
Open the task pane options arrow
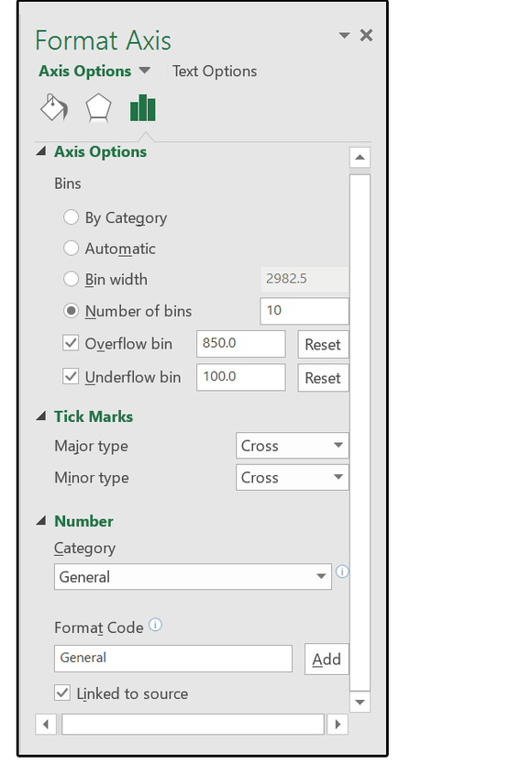(x=344, y=35)
